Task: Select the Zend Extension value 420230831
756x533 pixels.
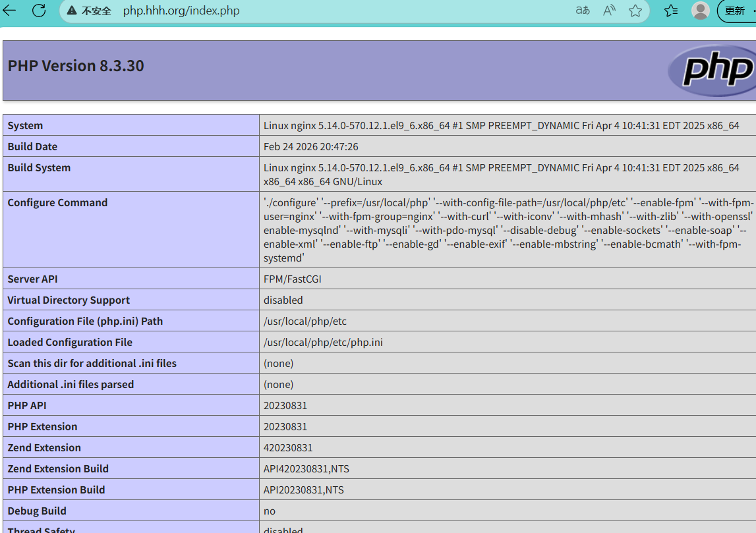Action: pos(288,448)
